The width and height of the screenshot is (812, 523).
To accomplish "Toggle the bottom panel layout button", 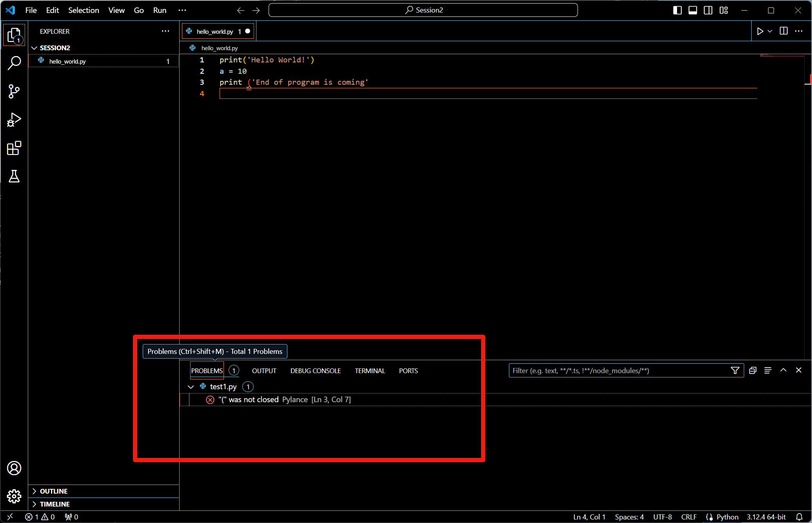I will [x=693, y=10].
